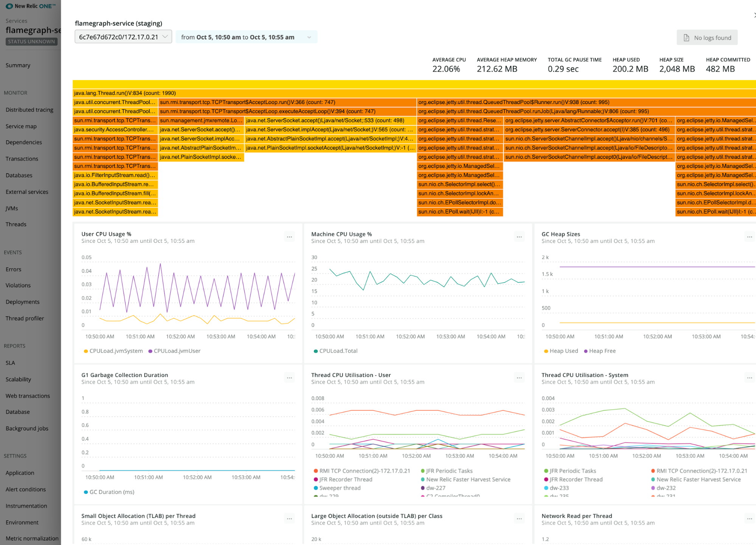Open Threads page
Viewport: 756px width, 545px height.
[x=16, y=224]
